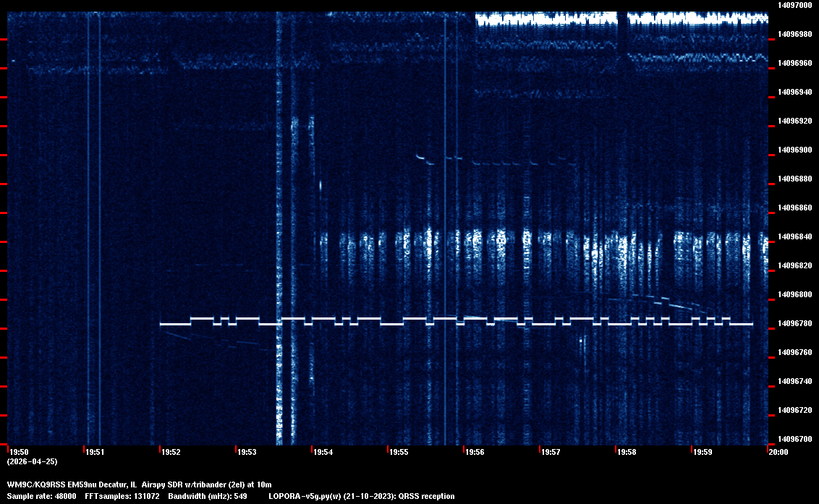Click the 19:59 time label
This screenshot has width=819, height=504.
tap(703, 452)
